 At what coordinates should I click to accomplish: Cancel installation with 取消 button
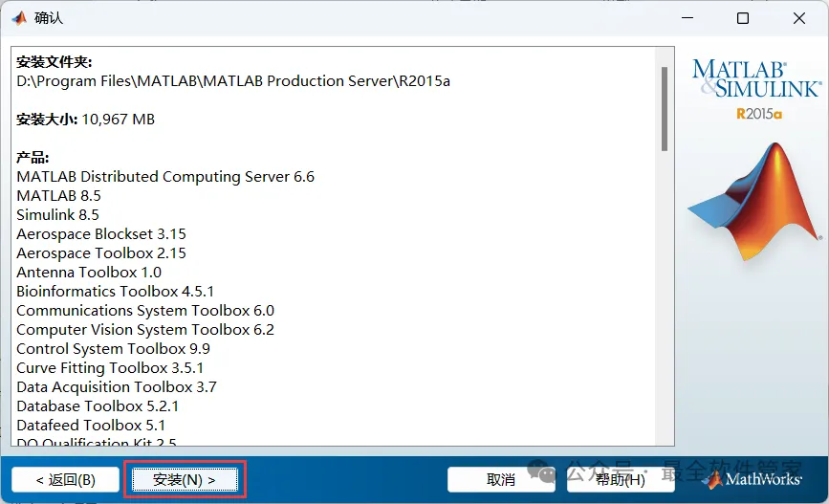(x=501, y=480)
